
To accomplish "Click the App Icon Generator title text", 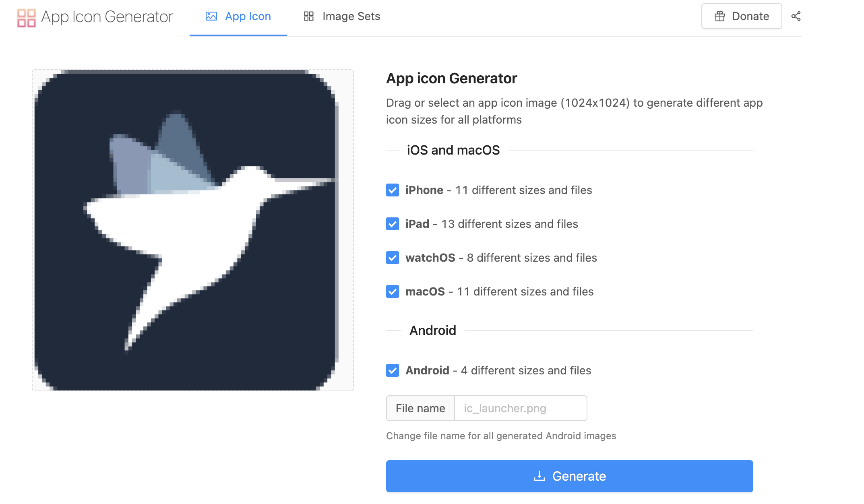I will tap(107, 17).
